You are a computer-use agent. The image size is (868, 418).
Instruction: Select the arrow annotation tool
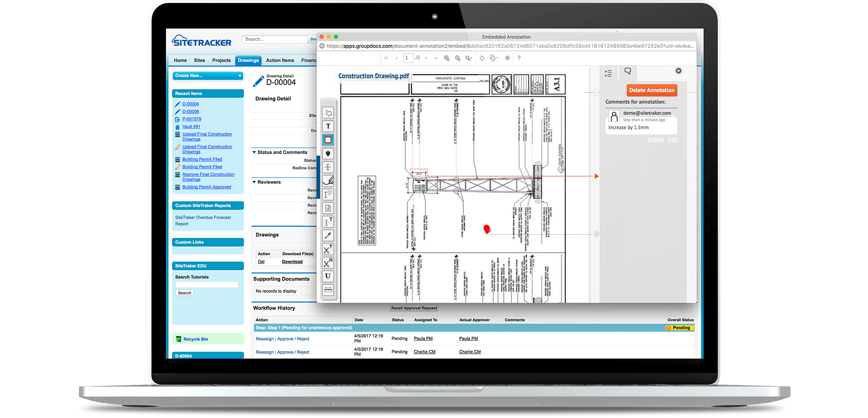click(x=328, y=235)
